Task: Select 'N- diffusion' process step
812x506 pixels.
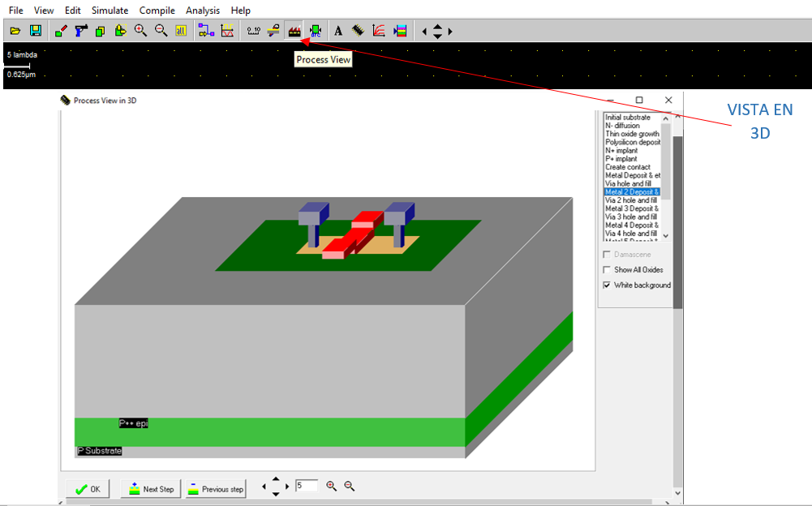Action: [632, 126]
